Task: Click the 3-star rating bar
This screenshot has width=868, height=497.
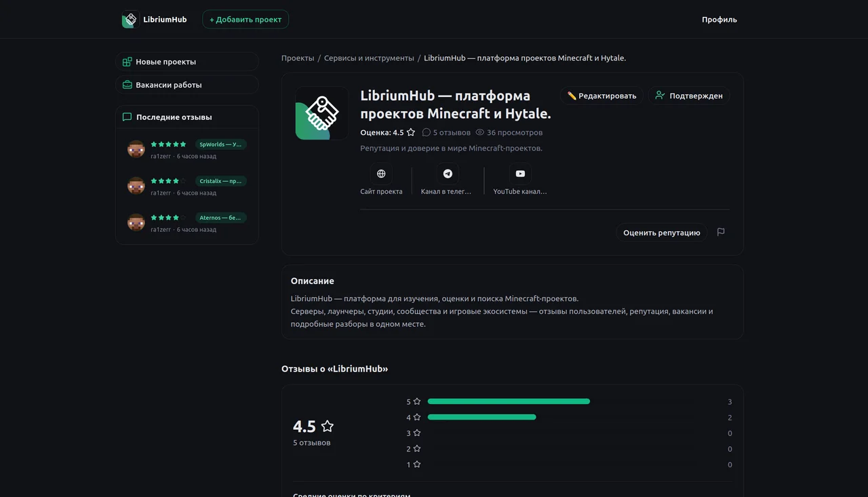Action: (561, 433)
